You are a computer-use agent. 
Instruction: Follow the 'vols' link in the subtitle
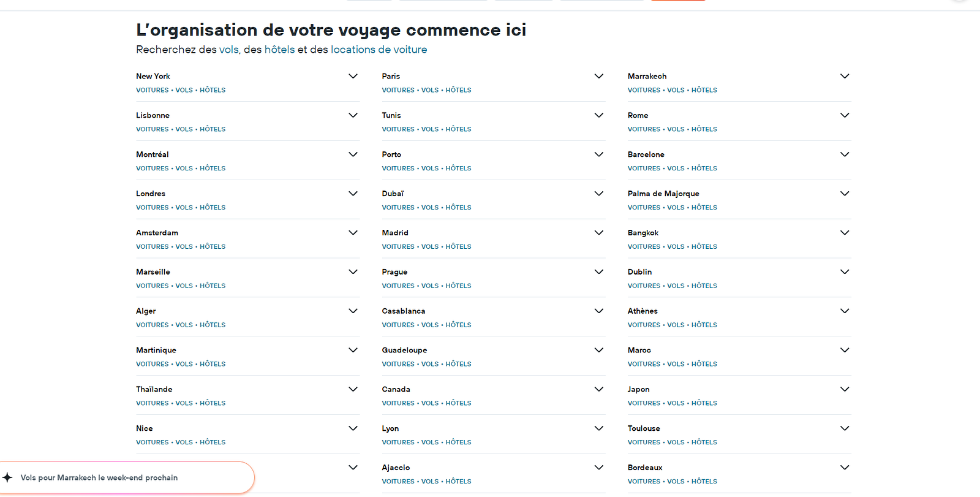229,50
